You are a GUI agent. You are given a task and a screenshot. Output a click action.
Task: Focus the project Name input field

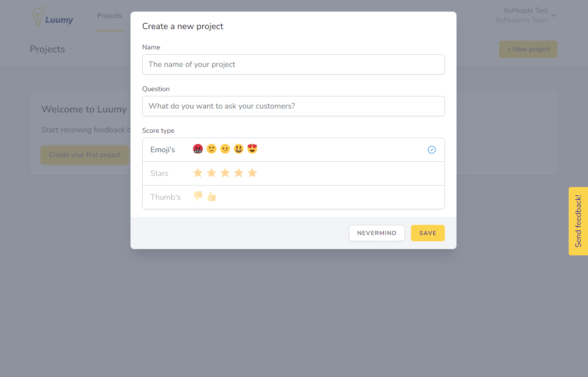[x=293, y=64]
